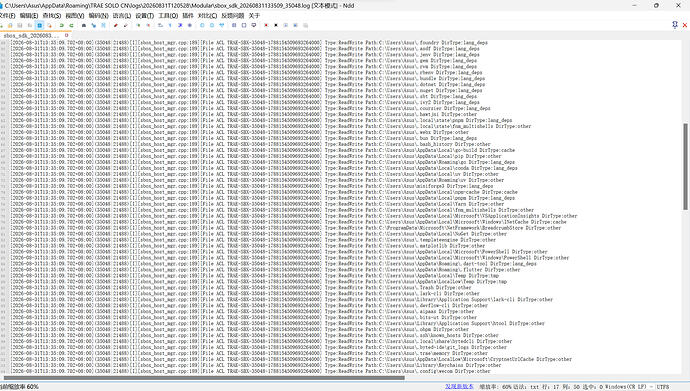The image size is (690, 391).
Task: Click the dark pen icon beside red pen
Action: (x=125, y=26)
